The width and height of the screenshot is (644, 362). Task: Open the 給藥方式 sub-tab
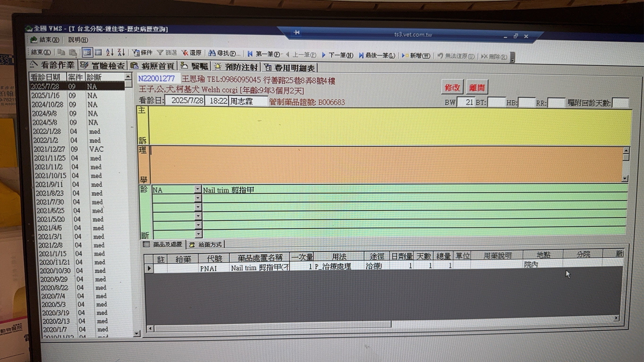(206, 245)
